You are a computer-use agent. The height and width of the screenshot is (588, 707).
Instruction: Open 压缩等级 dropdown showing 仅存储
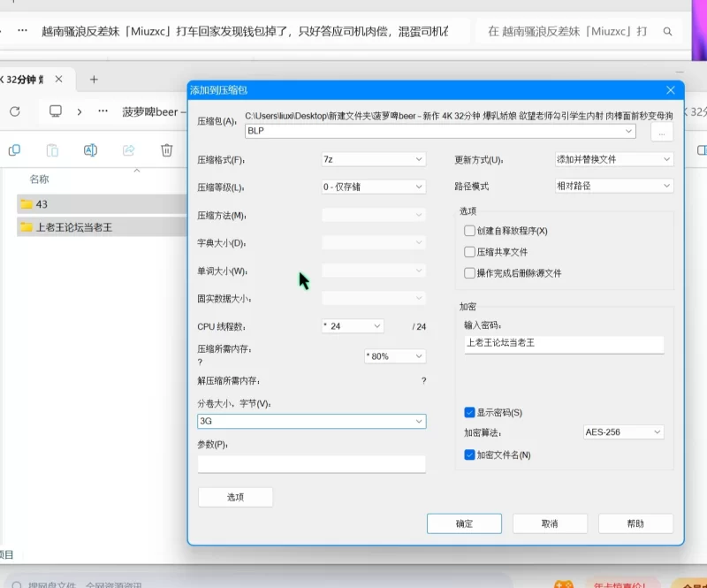click(x=373, y=187)
